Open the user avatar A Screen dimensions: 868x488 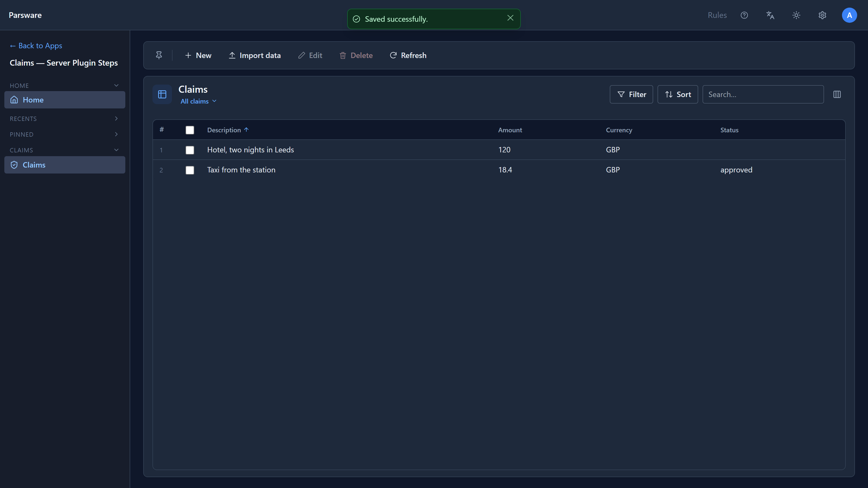pyautogui.click(x=849, y=15)
